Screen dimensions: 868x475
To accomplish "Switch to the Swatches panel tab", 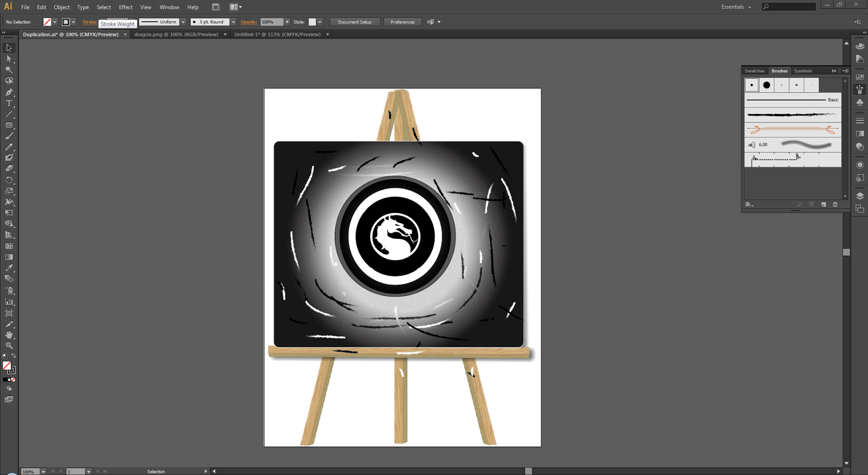I will [x=755, y=71].
